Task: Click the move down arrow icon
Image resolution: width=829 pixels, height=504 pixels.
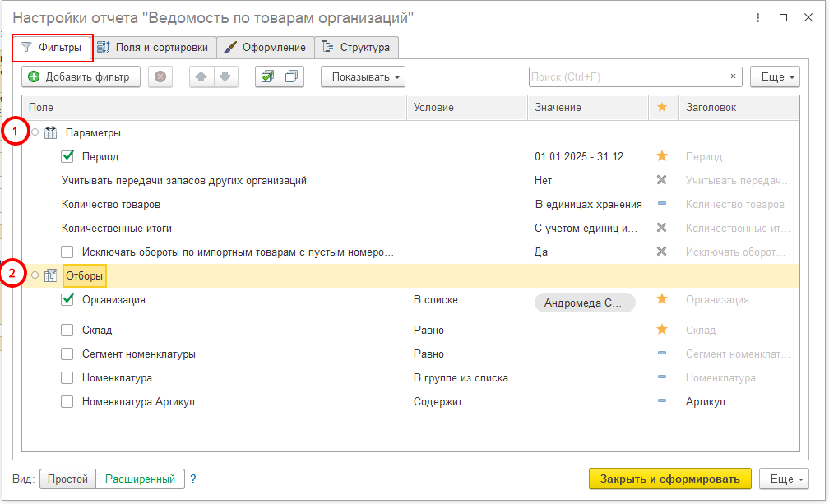Action: 225,77
